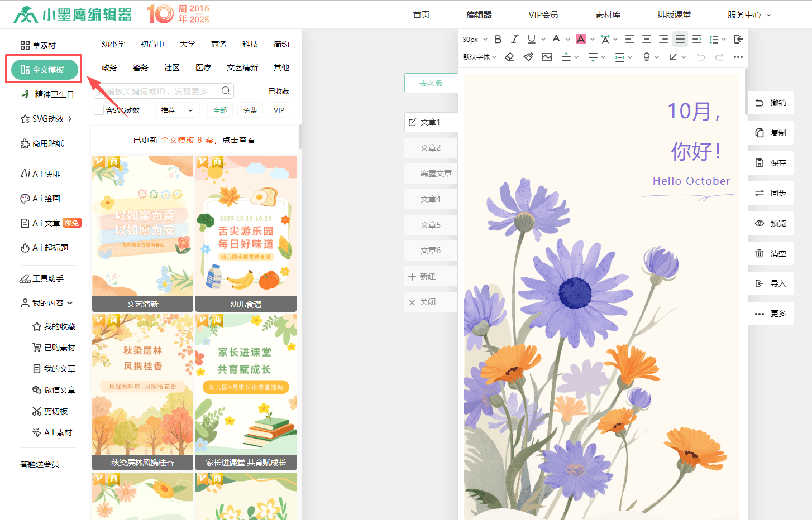Screen dimensions: 812x520
Task: Open 素材库 in the top navigation
Action: tap(608, 15)
